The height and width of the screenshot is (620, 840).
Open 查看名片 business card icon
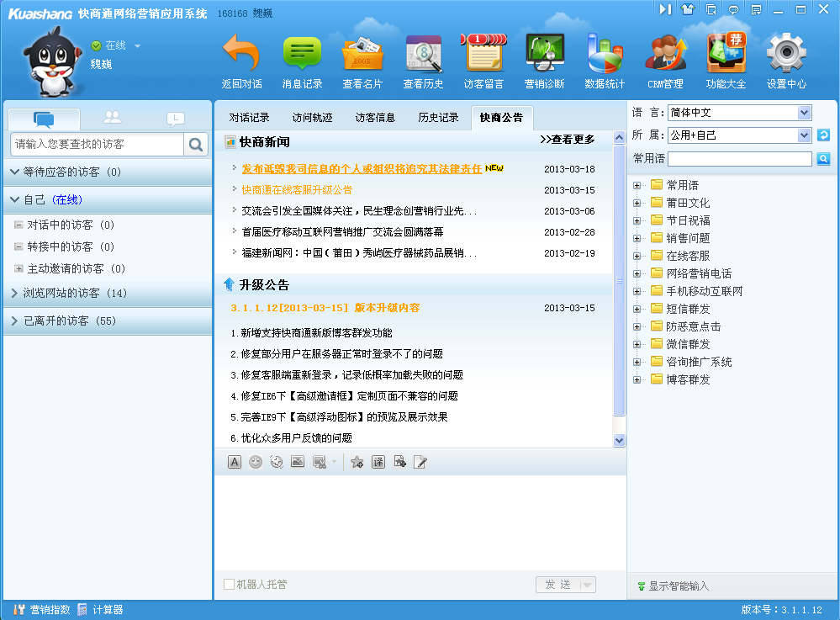[x=362, y=54]
